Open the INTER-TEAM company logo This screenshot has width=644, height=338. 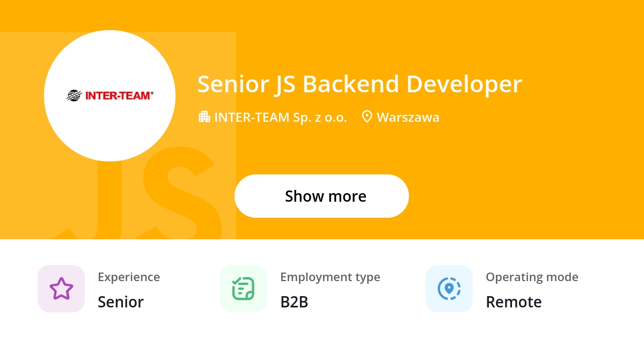point(109,95)
